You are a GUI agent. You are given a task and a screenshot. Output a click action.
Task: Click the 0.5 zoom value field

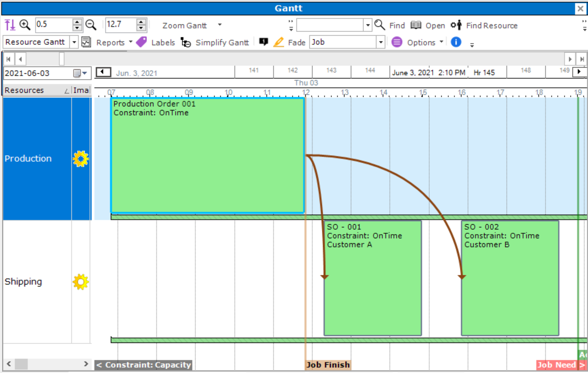54,25
